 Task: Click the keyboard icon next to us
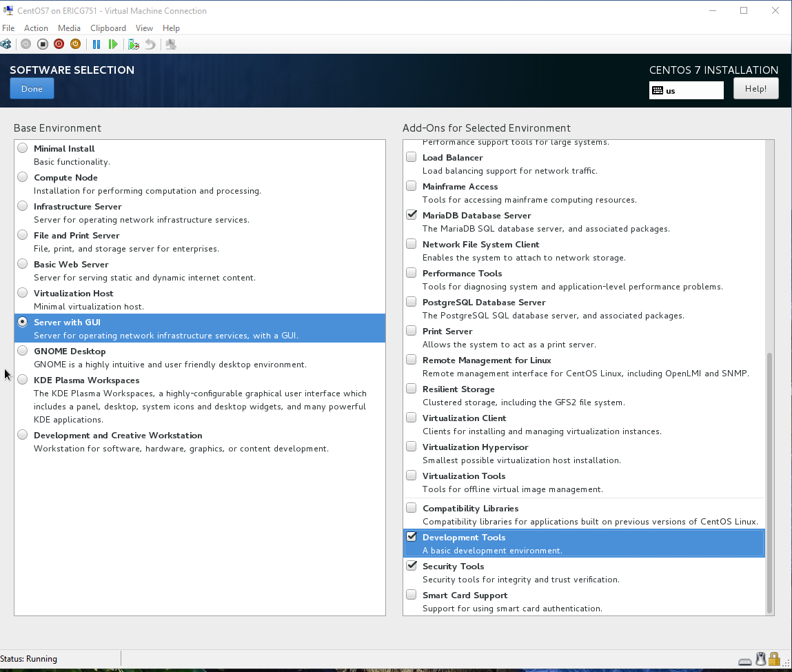658,90
